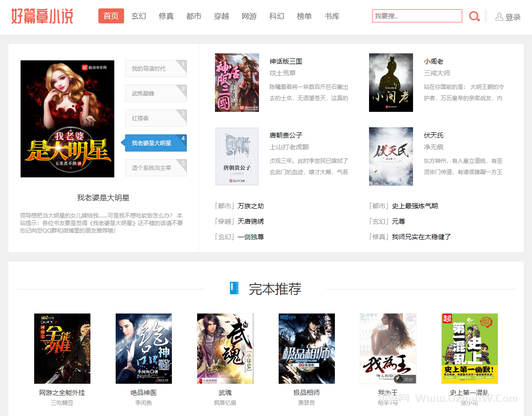532x416 pixels.
Task: Open the 天唐锦绣 novel link
Action: tap(251, 221)
